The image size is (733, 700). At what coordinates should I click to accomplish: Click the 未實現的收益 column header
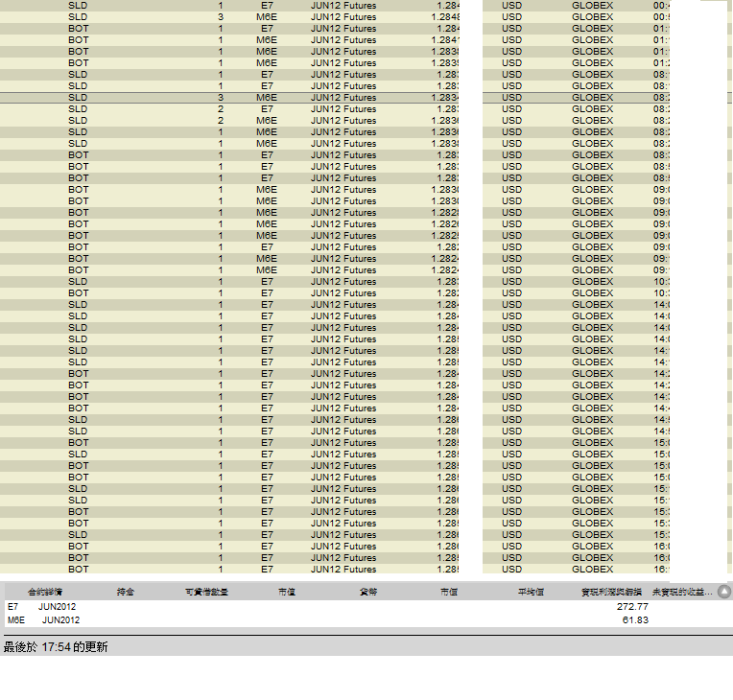(682, 592)
